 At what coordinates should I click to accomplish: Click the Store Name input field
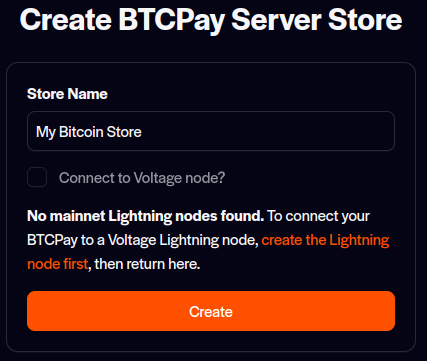pyautogui.click(x=211, y=131)
